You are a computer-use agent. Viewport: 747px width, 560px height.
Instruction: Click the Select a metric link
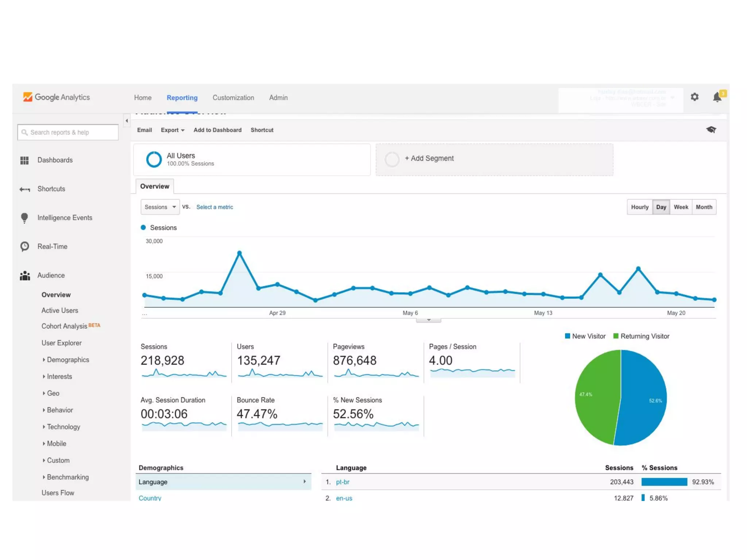tap(214, 207)
